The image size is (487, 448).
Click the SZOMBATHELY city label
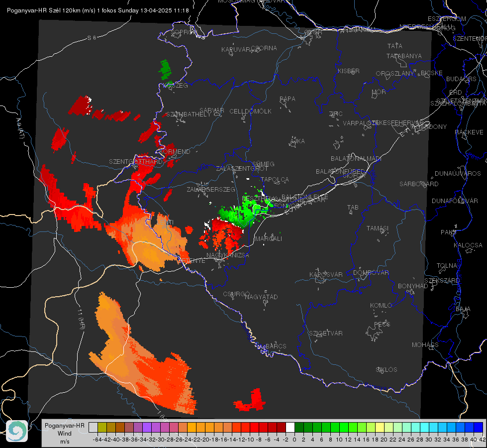pos(189,114)
